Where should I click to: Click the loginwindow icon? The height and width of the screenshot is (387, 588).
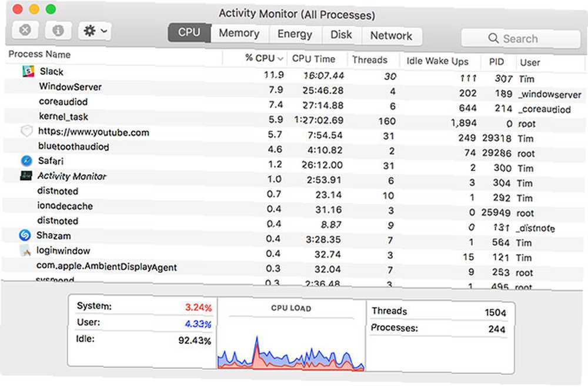pos(25,251)
